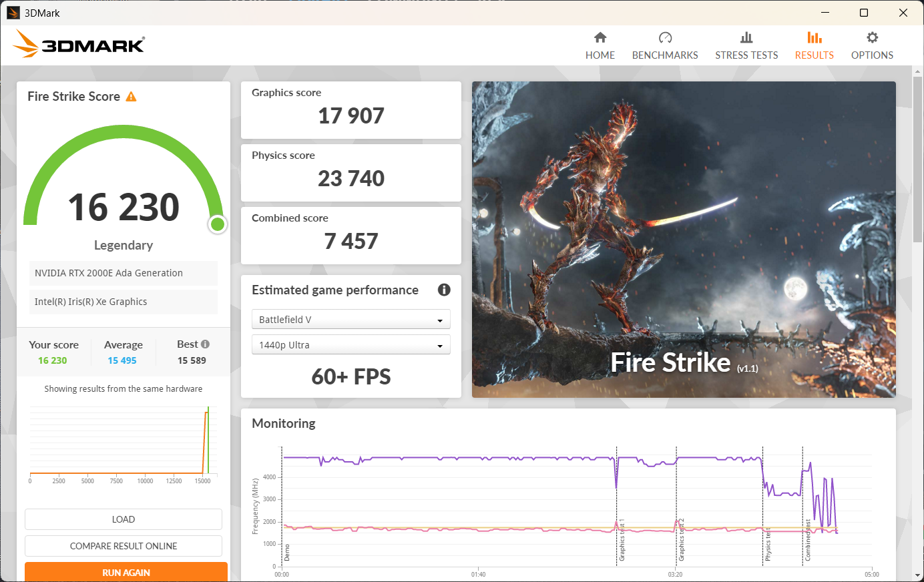Click the orange Results chart icon

(x=814, y=37)
